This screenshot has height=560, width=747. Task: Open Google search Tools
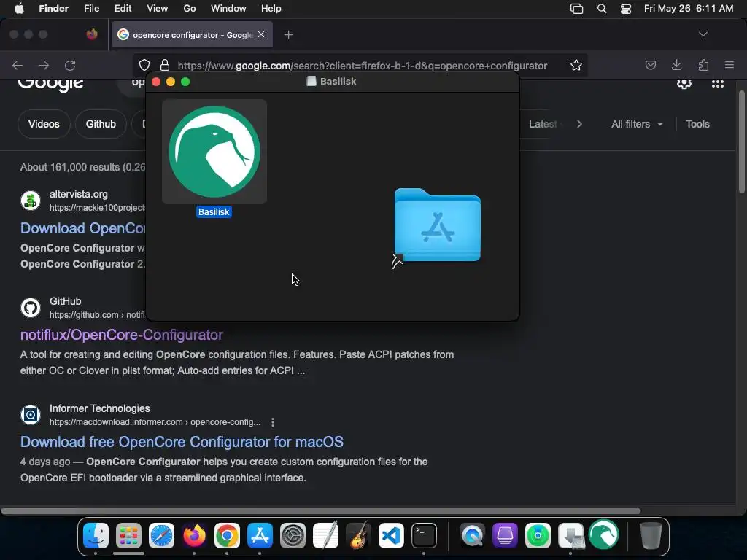[x=697, y=124]
